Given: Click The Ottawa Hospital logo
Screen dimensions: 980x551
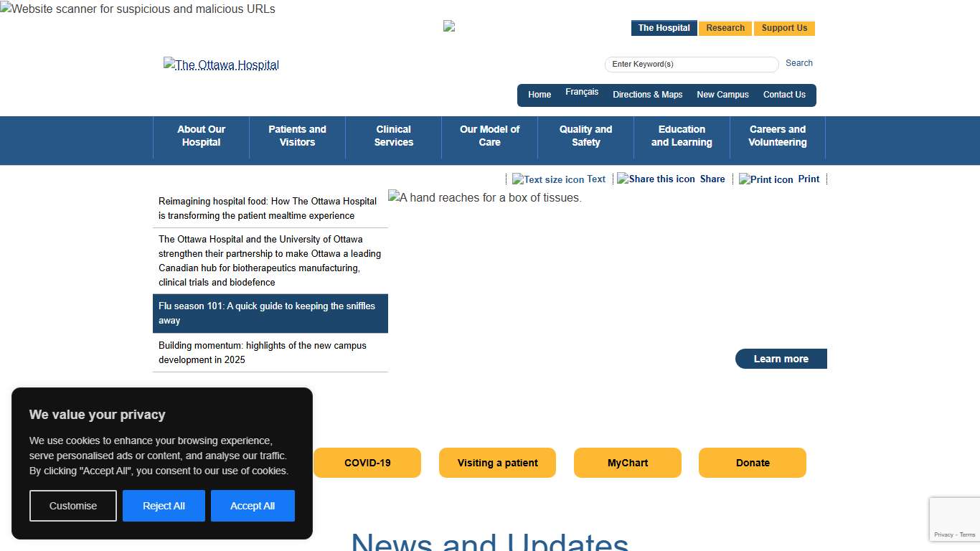Looking at the screenshot, I should coord(221,65).
